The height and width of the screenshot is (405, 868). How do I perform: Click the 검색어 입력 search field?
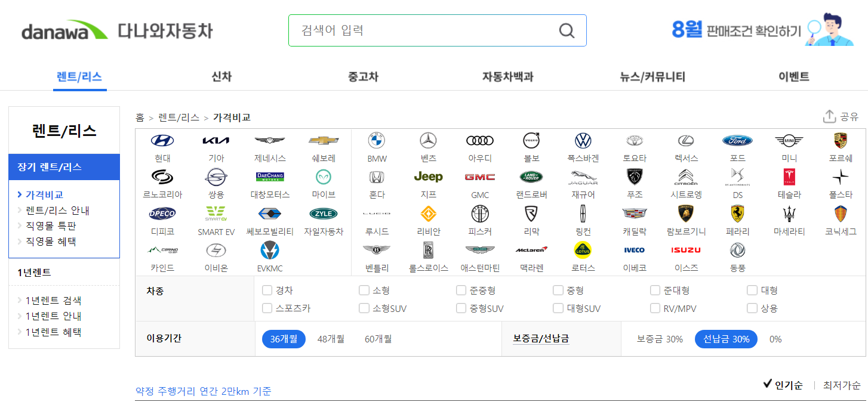pyautogui.click(x=438, y=30)
